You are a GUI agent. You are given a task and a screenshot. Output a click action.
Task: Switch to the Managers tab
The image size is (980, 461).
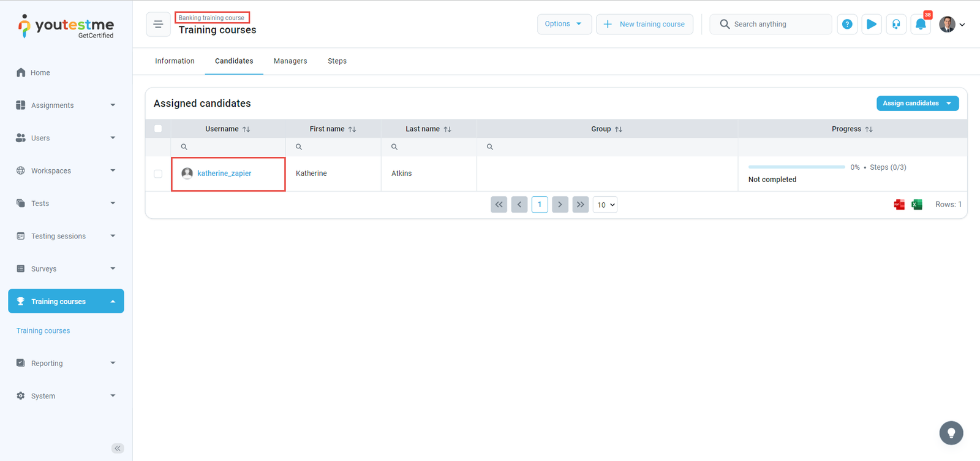coord(290,61)
